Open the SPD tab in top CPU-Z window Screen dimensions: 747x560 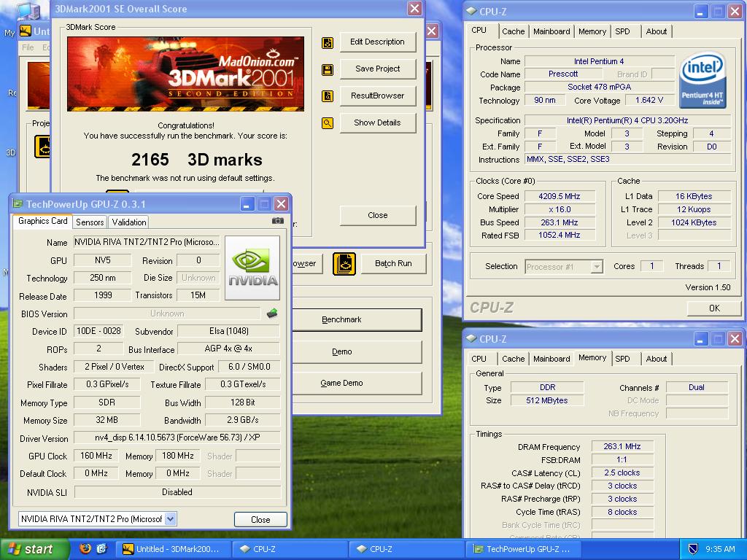(622, 31)
